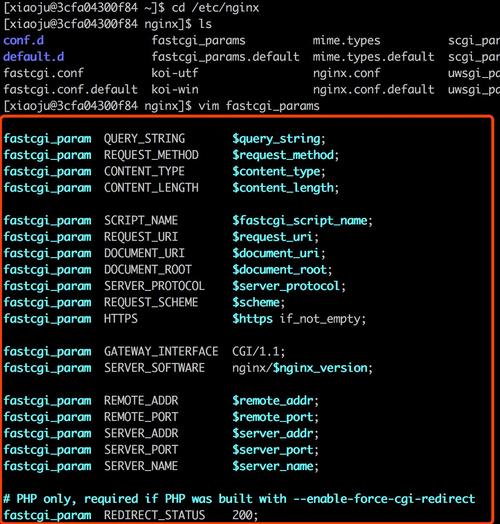Click the CONTENT_TYPE parameter name
The width and height of the screenshot is (500, 524).
(x=144, y=171)
